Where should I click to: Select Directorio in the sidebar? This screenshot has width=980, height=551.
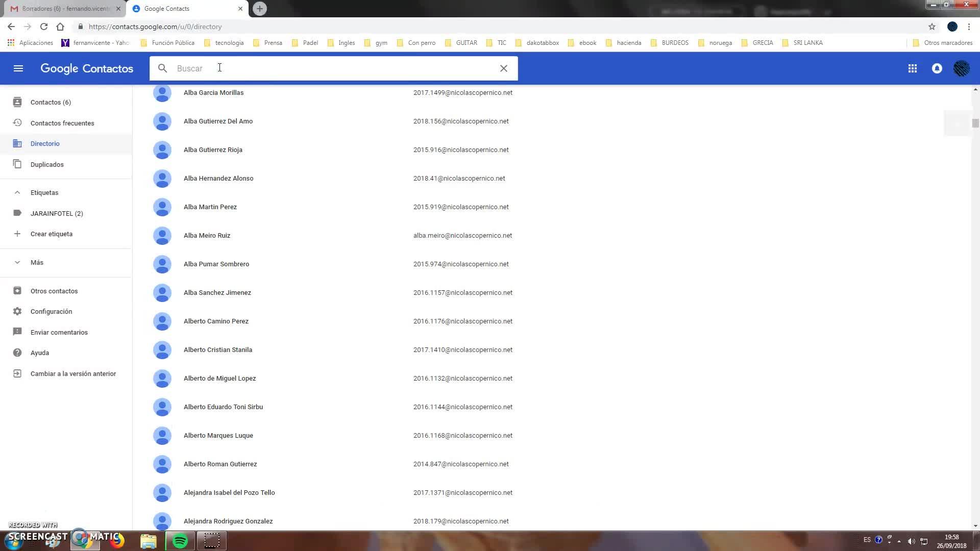click(x=45, y=143)
